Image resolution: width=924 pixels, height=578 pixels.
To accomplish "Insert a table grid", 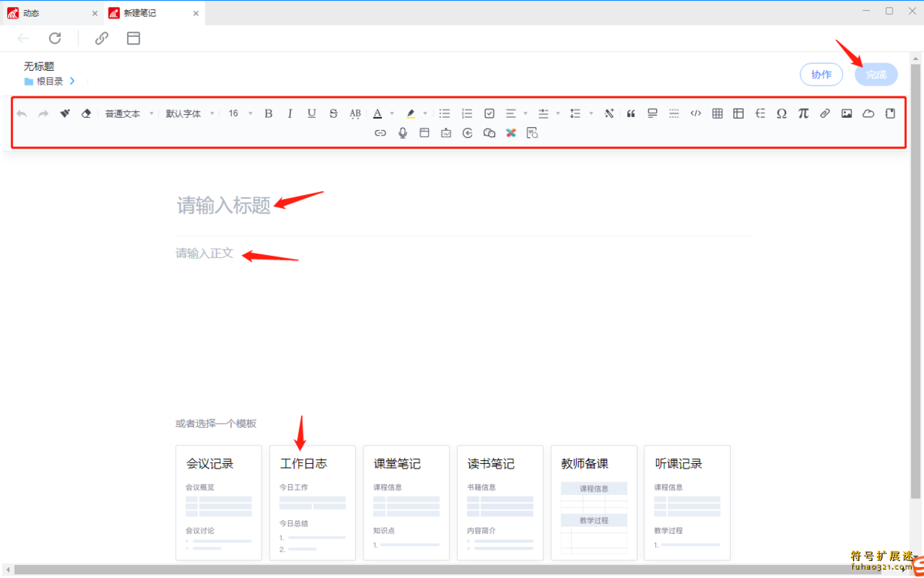I will 717,113.
